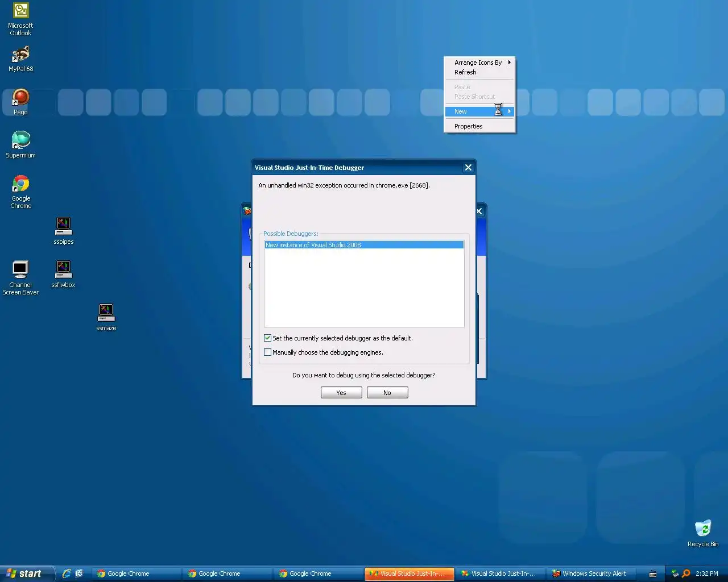Click Yes to debug with the selected debugger
The width and height of the screenshot is (728, 582).
[x=341, y=393]
